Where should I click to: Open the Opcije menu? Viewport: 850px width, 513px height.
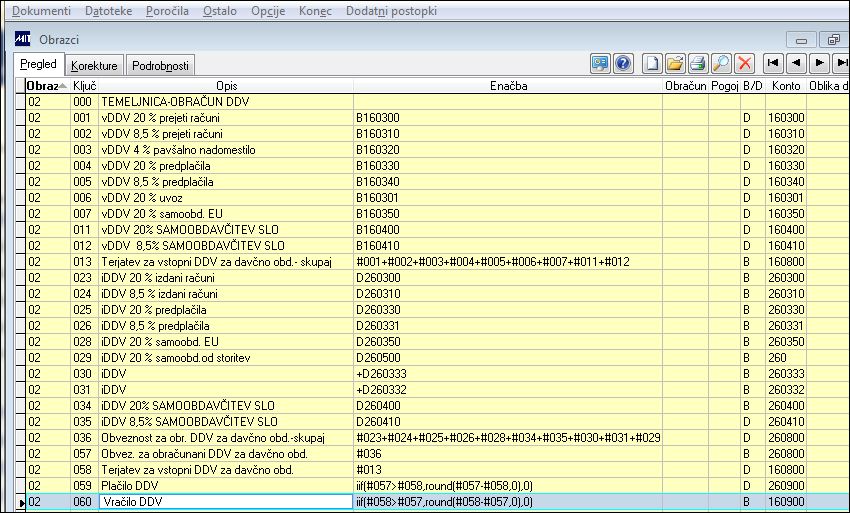coord(268,11)
